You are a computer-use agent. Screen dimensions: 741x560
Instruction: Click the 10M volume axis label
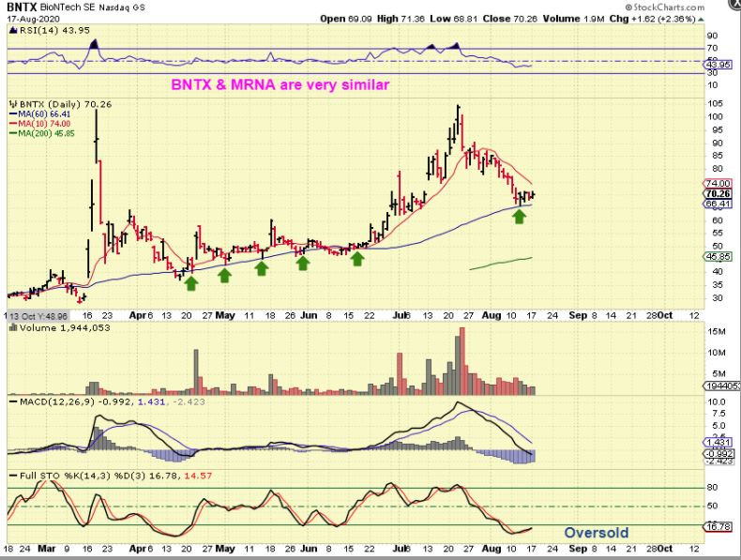716,353
